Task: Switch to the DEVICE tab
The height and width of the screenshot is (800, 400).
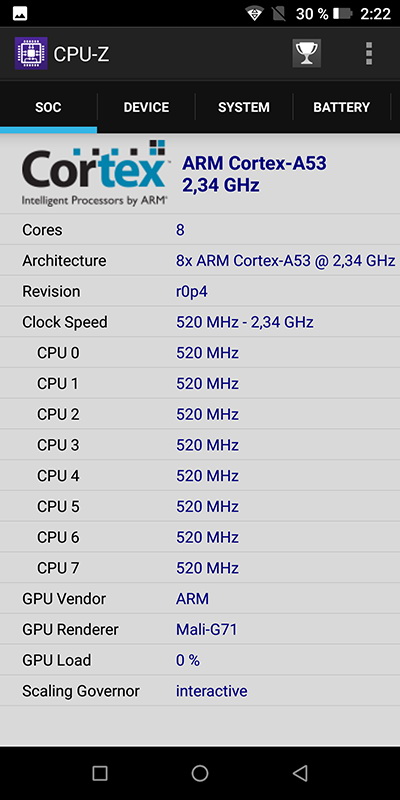Action: [146, 107]
